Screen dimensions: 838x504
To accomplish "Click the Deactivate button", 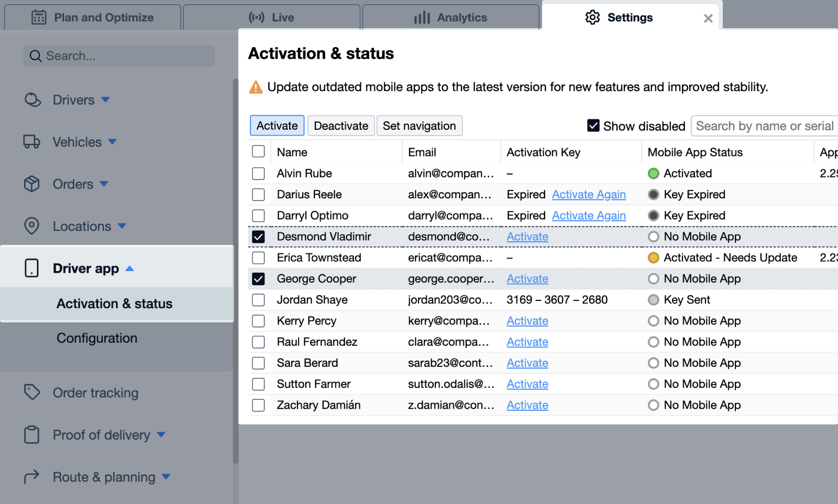I will click(x=341, y=126).
